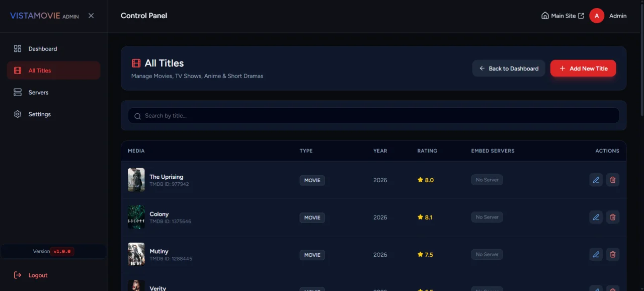Click No Server badge for Mutiny

(x=487, y=254)
